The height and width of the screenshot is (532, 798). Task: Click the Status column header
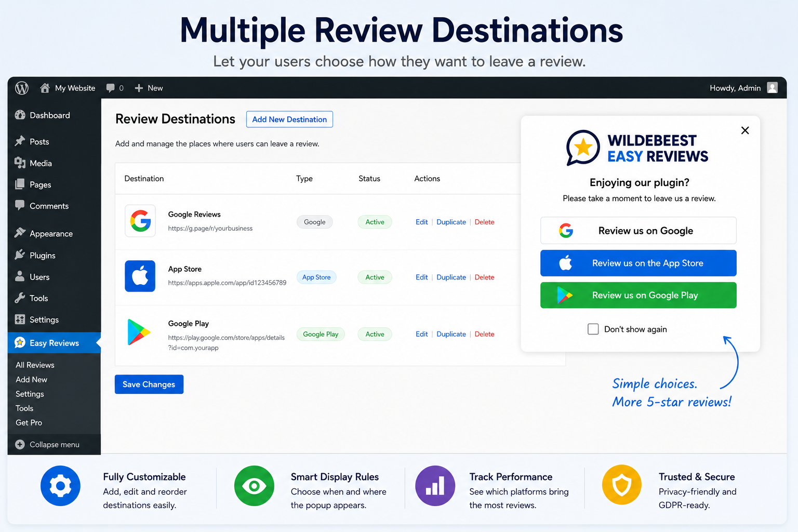pyautogui.click(x=369, y=179)
